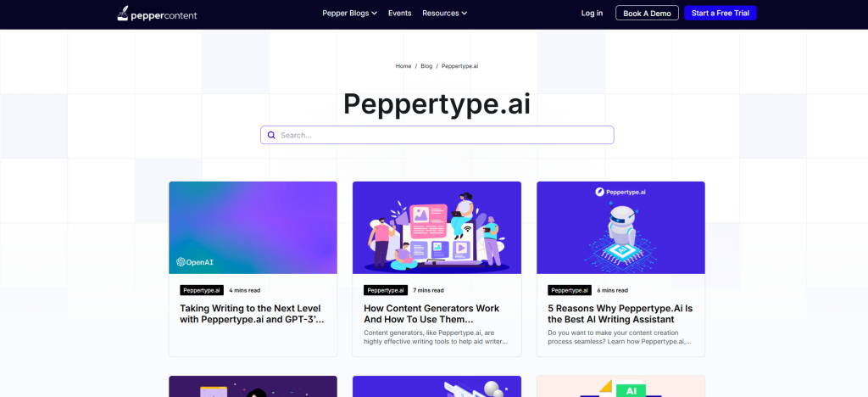The height and width of the screenshot is (397, 868).
Task: Open '5 Reasons Why Peppertype.Ai' article title
Action: pyautogui.click(x=620, y=314)
